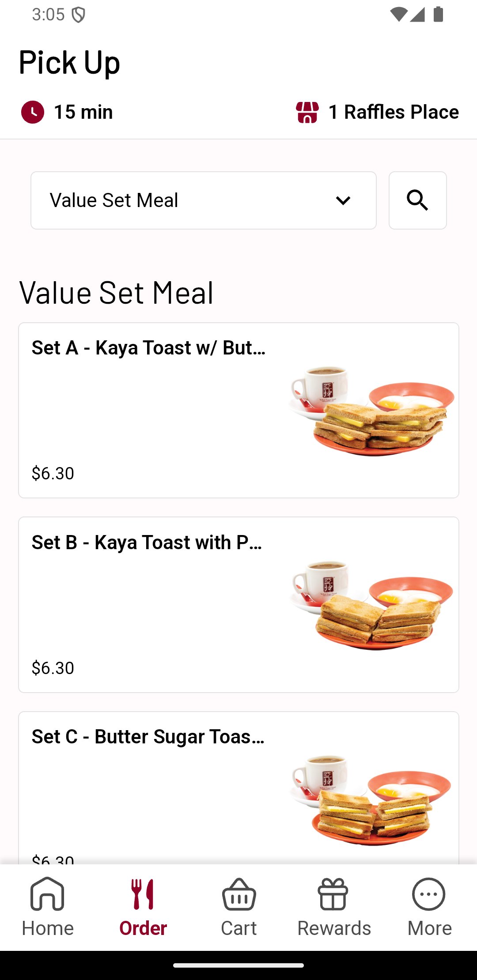Viewport: 477px width, 980px height.
Task: Open the Cart basket icon
Action: 239,895
